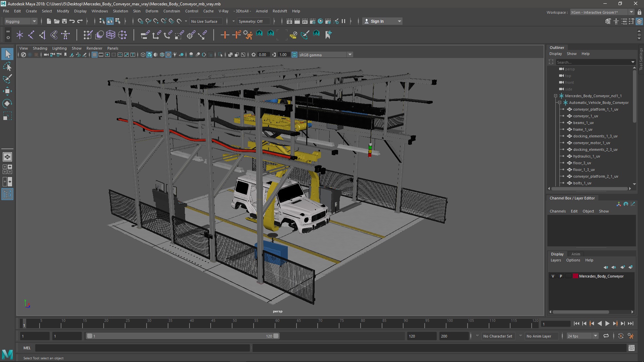
Task: Open Animation Preferences icon
Action: click(631, 336)
